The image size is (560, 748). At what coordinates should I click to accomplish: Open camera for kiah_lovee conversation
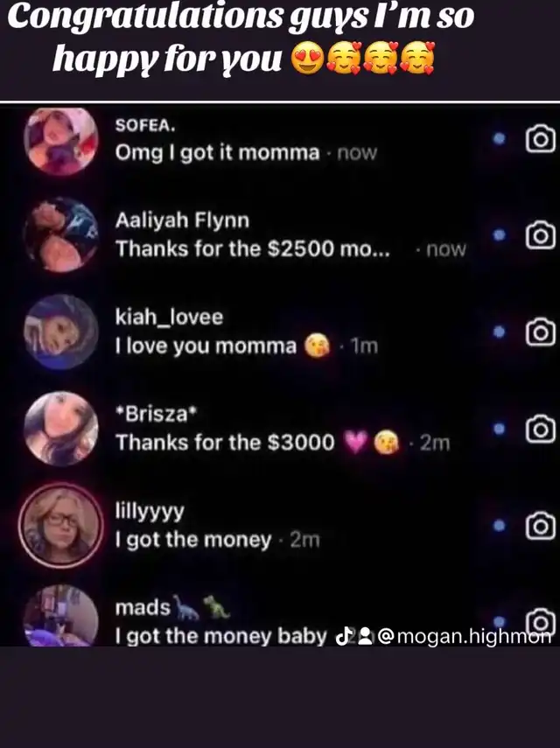pos(541,332)
